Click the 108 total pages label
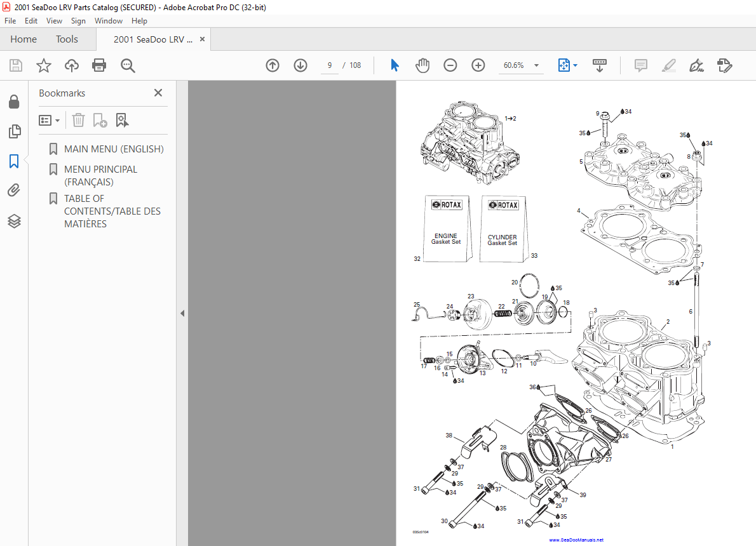 (x=355, y=65)
